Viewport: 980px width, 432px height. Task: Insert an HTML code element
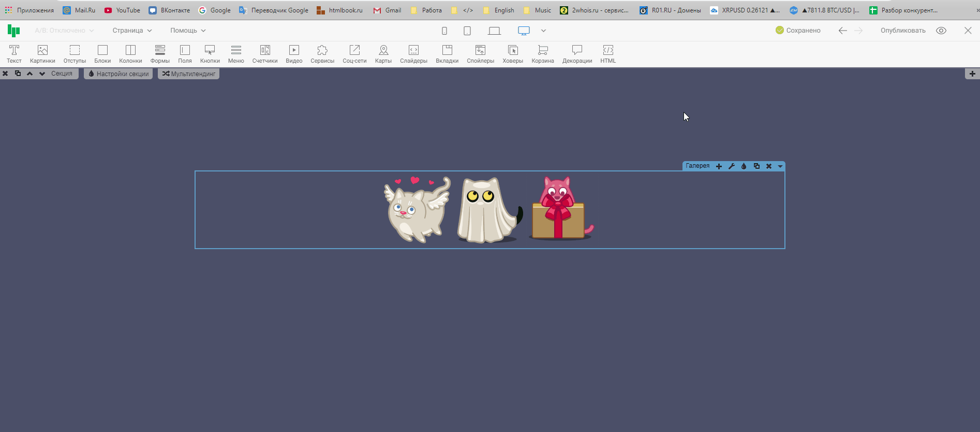(x=608, y=54)
